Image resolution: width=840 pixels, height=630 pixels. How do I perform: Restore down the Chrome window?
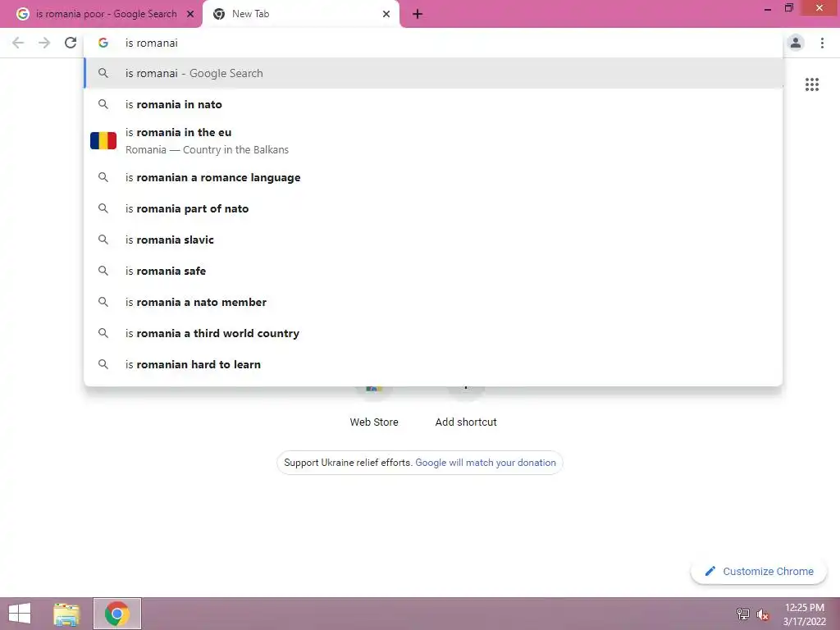click(788, 8)
